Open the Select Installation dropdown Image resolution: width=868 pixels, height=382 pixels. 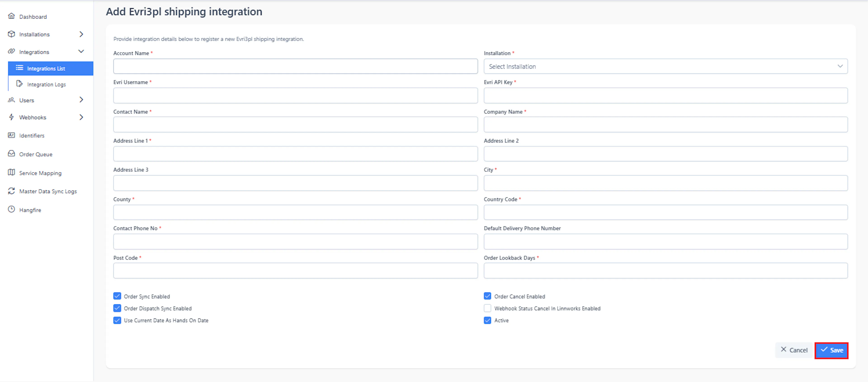(x=666, y=66)
